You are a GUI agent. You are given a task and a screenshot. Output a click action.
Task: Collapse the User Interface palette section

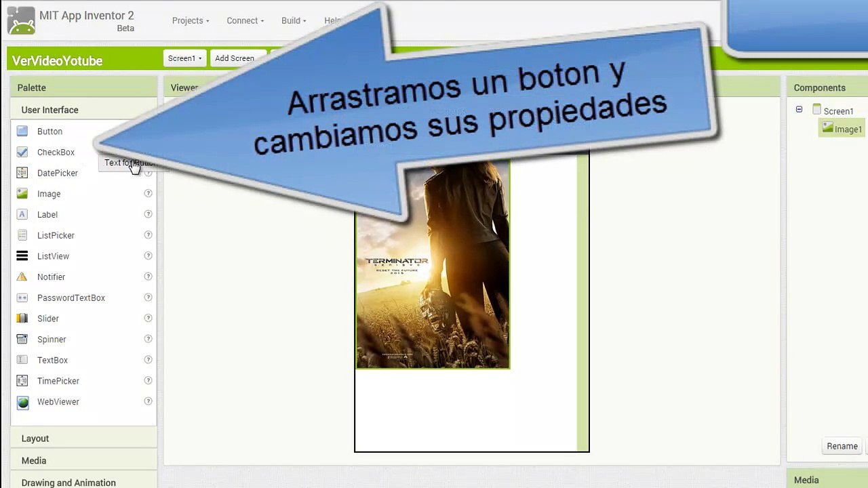83,110
